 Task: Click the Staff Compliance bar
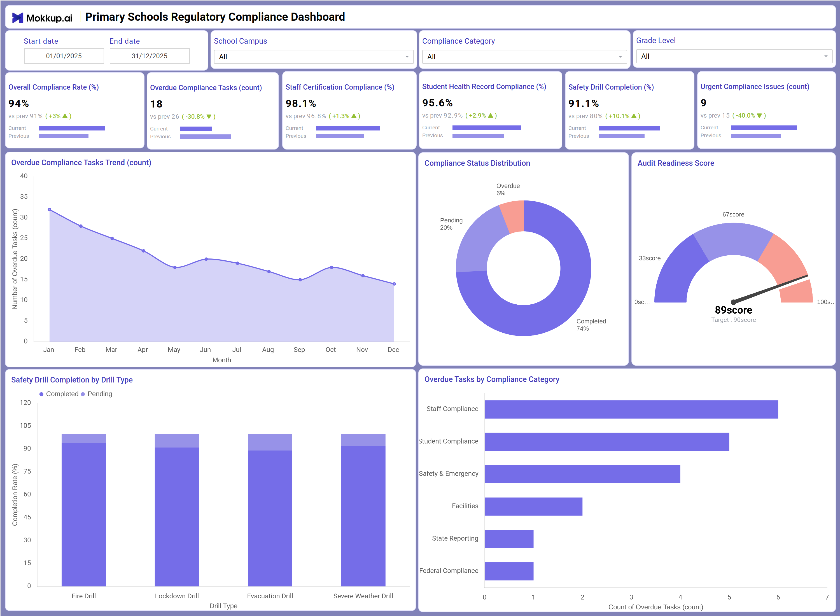click(x=631, y=409)
